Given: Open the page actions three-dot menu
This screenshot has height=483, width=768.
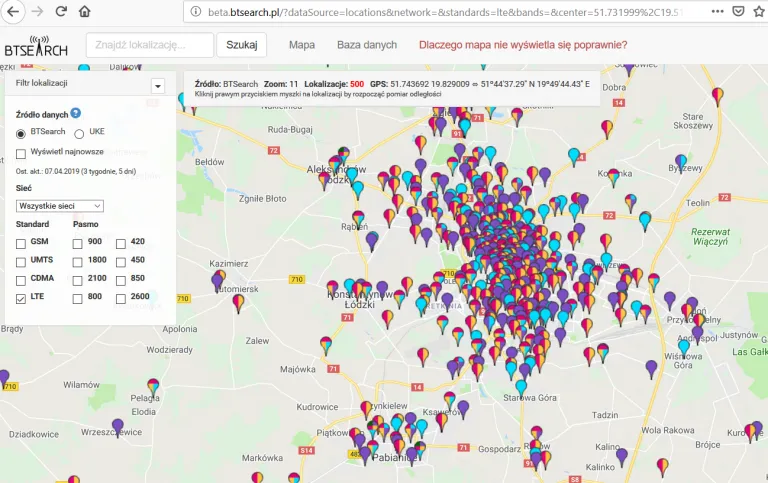Looking at the screenshot, I should coord(718,12).
